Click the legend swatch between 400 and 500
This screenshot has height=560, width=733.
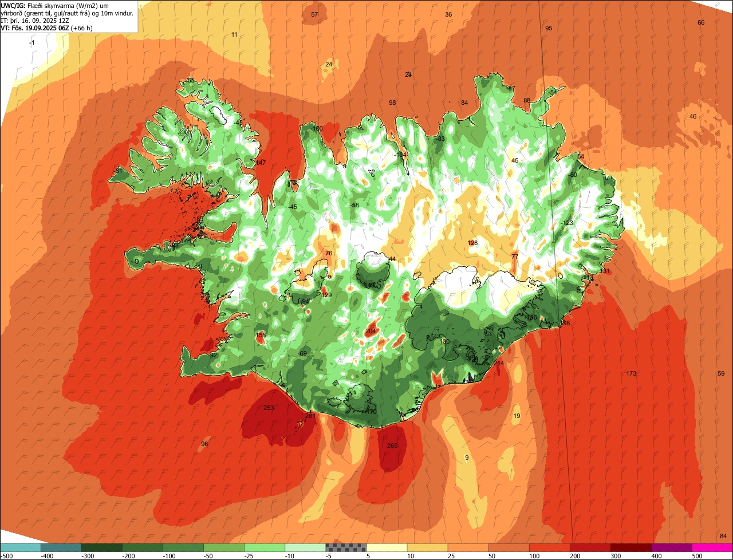[671, 547]
